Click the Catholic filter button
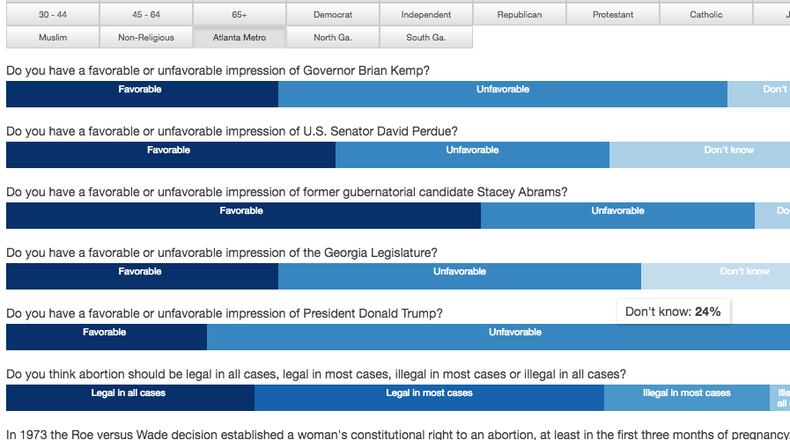 tap(706, 15)
